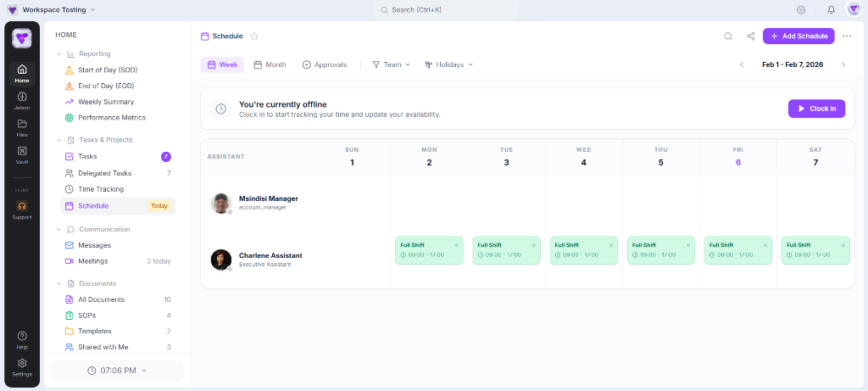Open Saturday's Full Shift card
This screenshot has width=868, height=391.
point(815,250)
